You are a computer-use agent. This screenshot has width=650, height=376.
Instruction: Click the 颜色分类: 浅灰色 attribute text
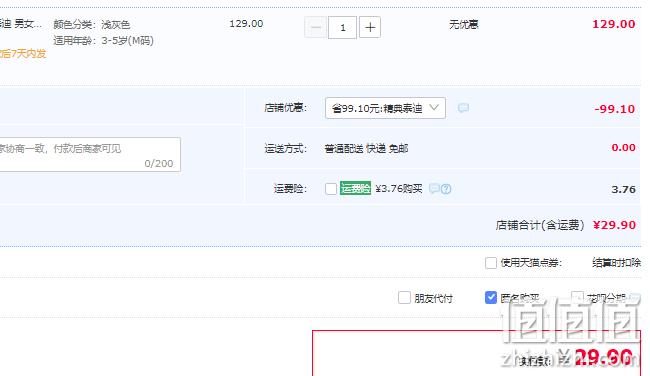click(x=92, y=25)
